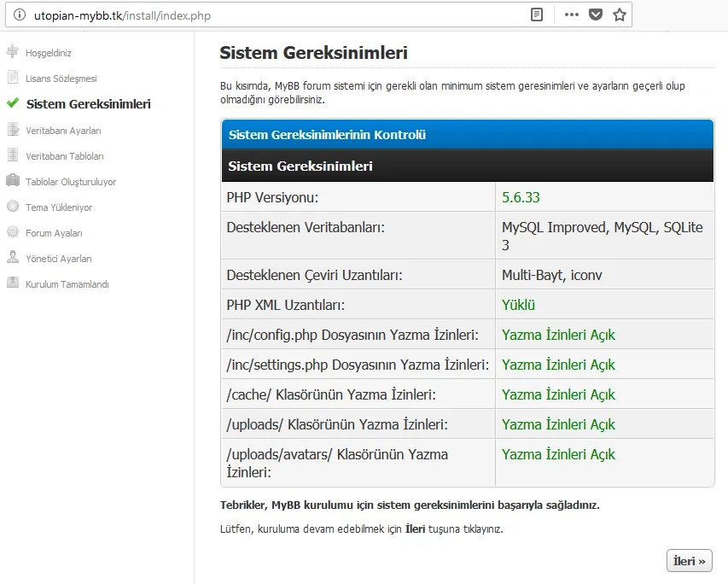Click the Tema Yükleniyor circle icon
The width and height of the screenshot is (728, 584).
pos(13,207)
